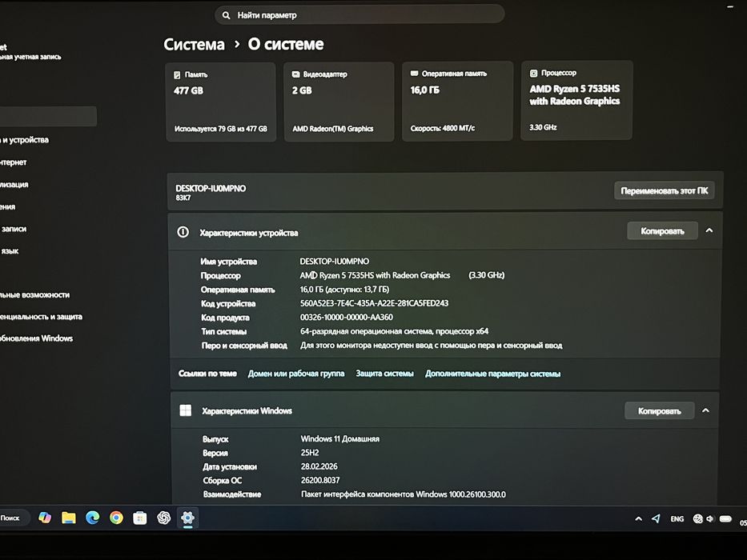The width and height of the screenshot is (747, 560).
Task: Open File Explorer from the taskbar
Action: click(x=69, y=518)
